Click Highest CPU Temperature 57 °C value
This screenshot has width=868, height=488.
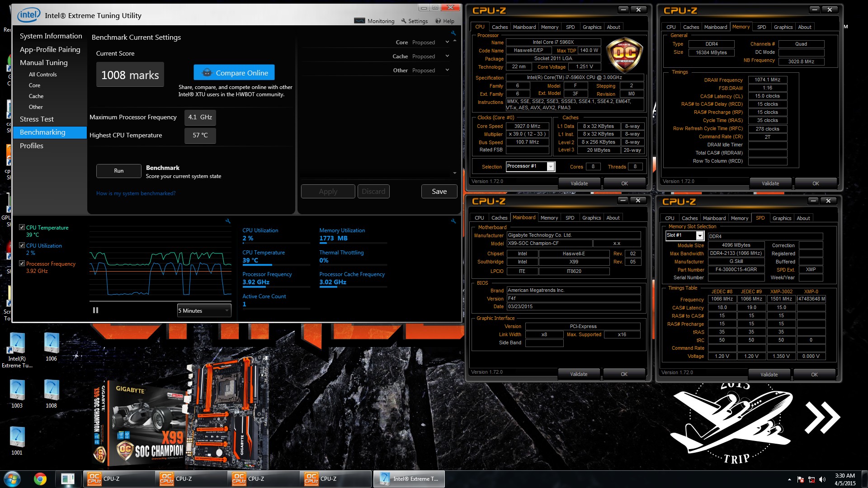pos(200,135)
